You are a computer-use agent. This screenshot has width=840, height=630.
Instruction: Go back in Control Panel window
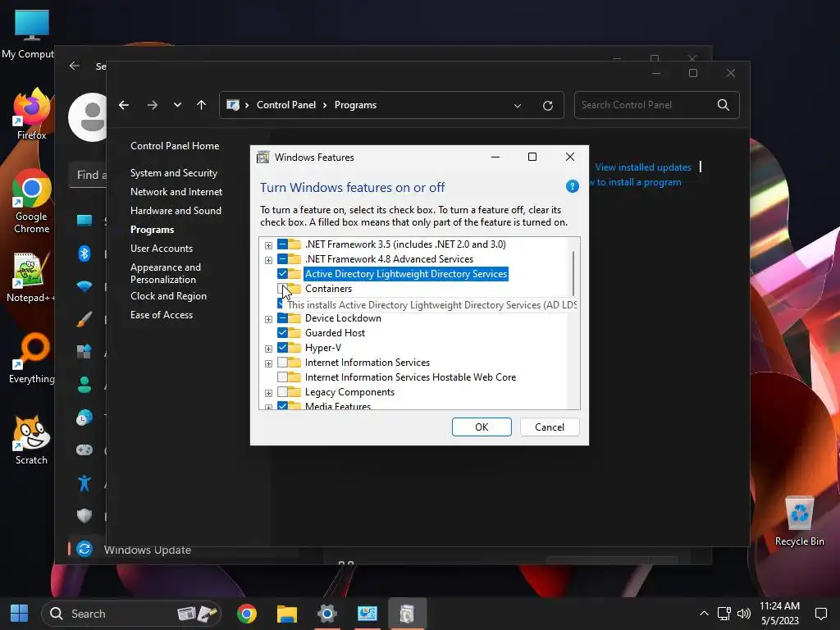[x=124, y=105]
